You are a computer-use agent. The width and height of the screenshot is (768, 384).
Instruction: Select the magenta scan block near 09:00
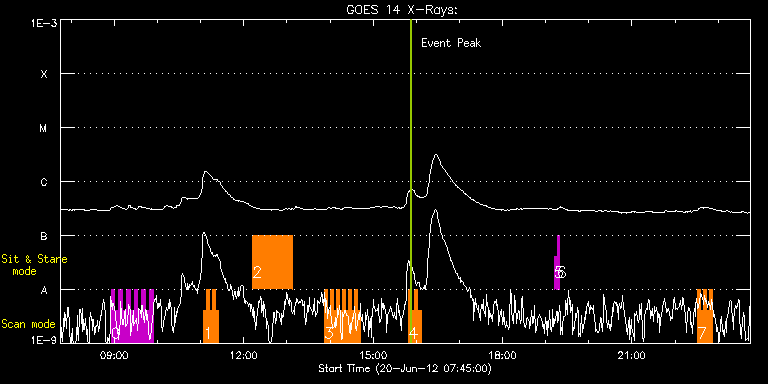[132, 316]
